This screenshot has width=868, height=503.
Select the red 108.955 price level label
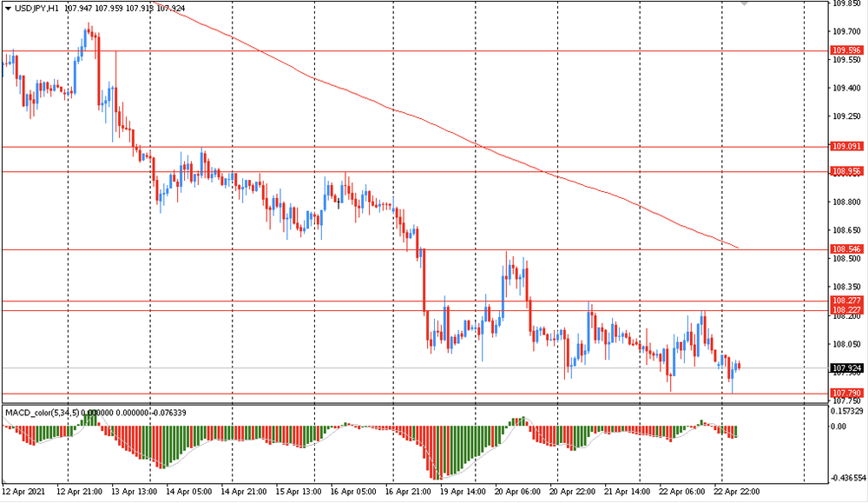pos(847,171)
